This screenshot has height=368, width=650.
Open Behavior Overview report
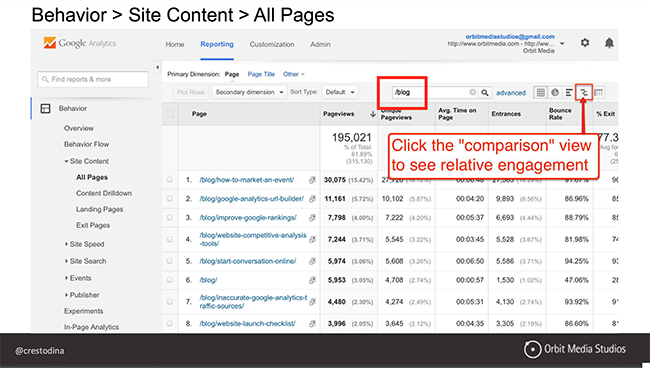(x=79, y=128)
